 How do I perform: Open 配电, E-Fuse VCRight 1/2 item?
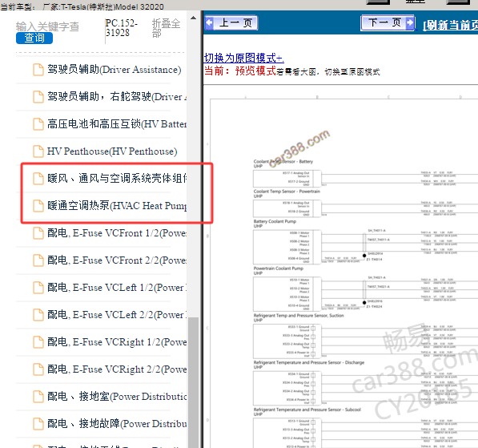[x=117, y=341]
